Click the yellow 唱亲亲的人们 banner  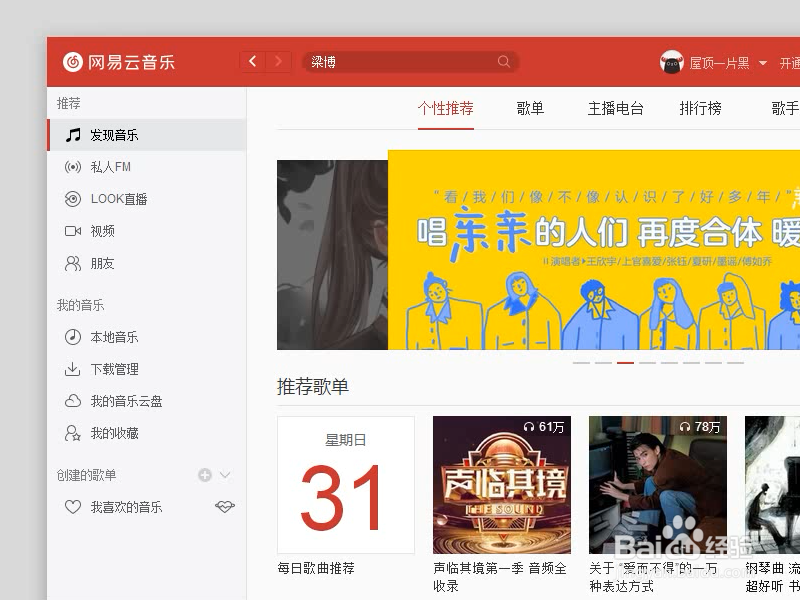pyautogui.click(x=594, y=249)
